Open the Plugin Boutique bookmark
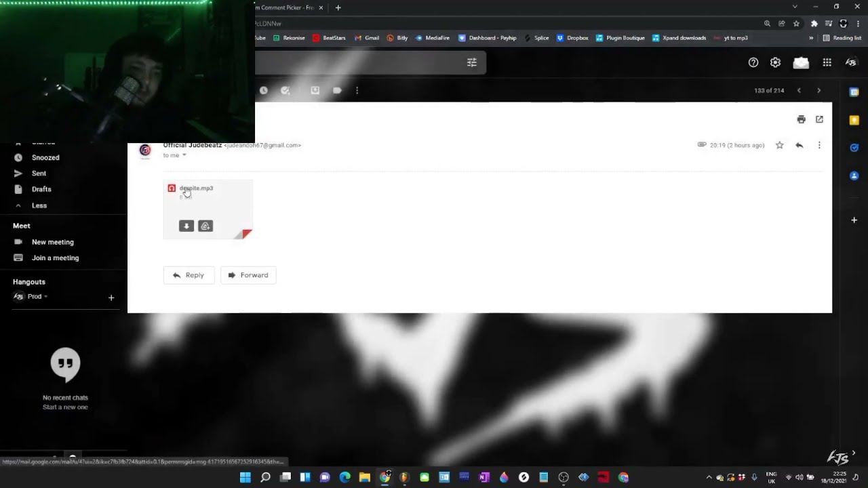Viewport: 868px width, 488px height. pyautogui.click(x=620, y=38)
